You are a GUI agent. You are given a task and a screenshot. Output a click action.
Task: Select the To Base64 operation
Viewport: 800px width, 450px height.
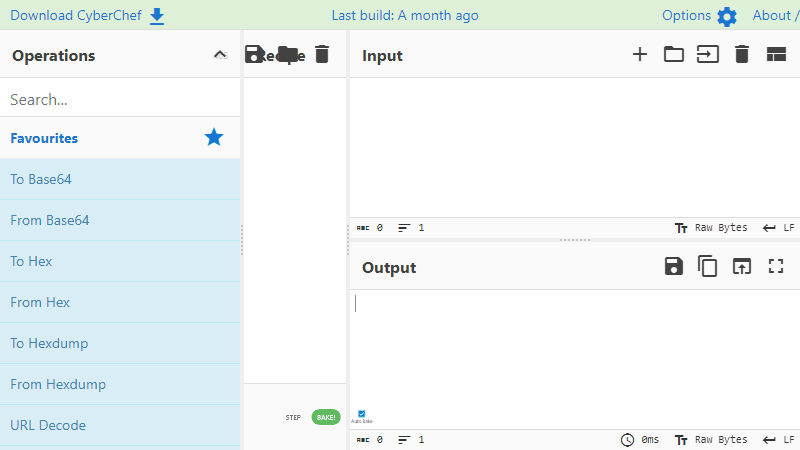[41, 180]
